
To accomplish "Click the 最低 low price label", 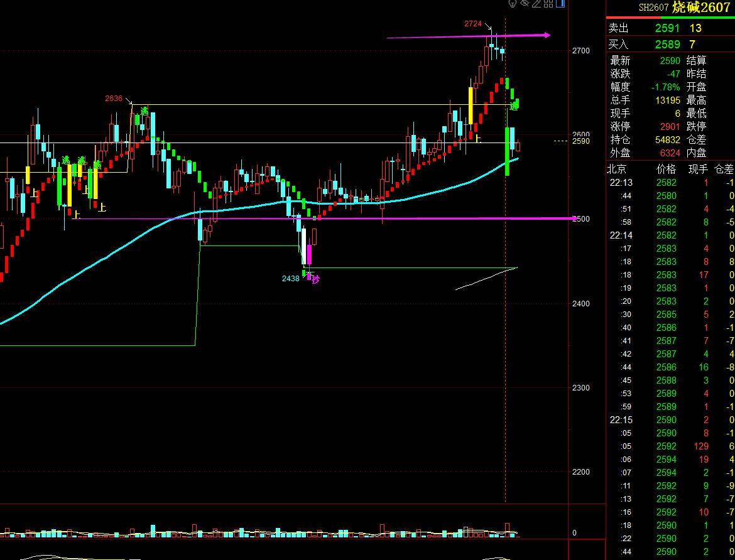I will (697, 114).
